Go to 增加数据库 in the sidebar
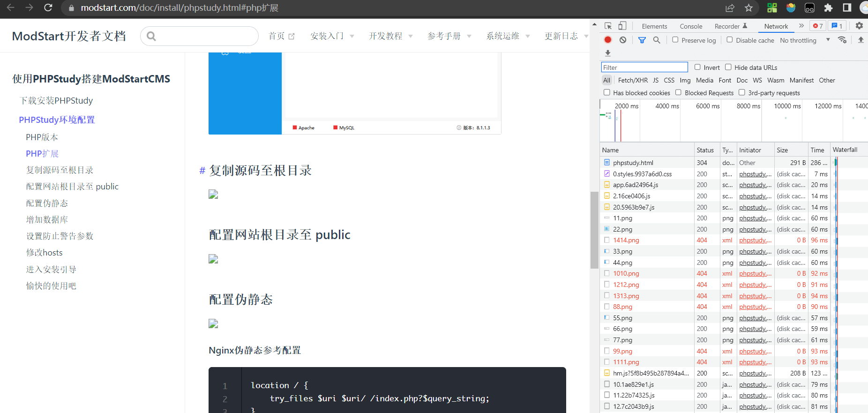This screenshot has height=413, width=868. pyautogui.click(x=47, y=219)
